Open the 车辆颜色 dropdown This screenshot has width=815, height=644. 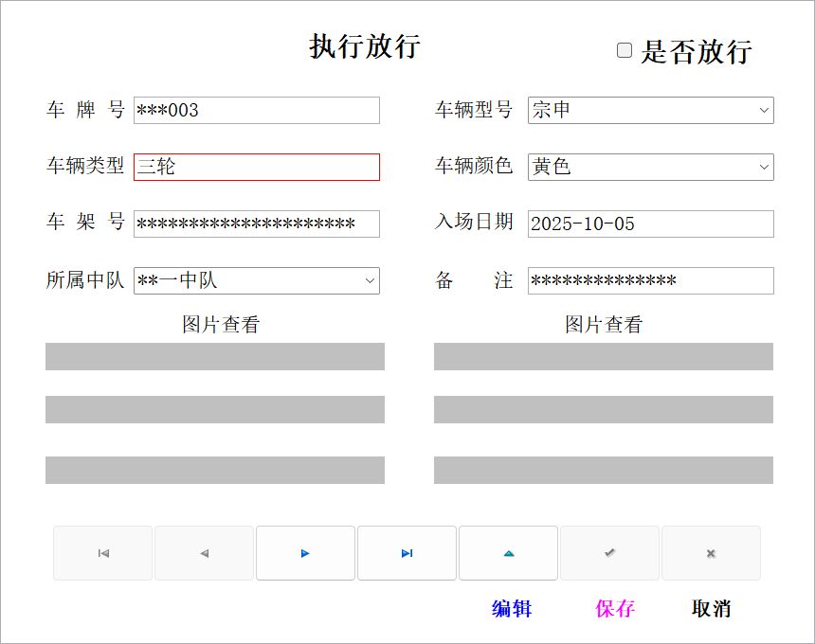tap(764, 167)
